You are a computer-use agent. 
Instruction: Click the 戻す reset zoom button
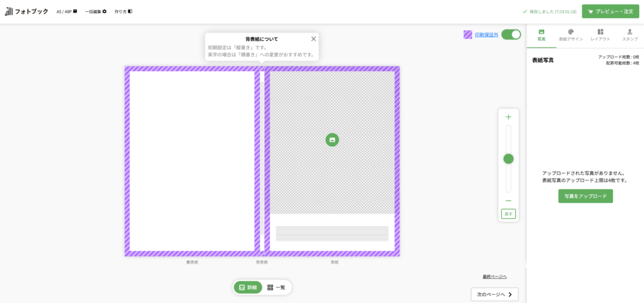click(x=508, y=214)
